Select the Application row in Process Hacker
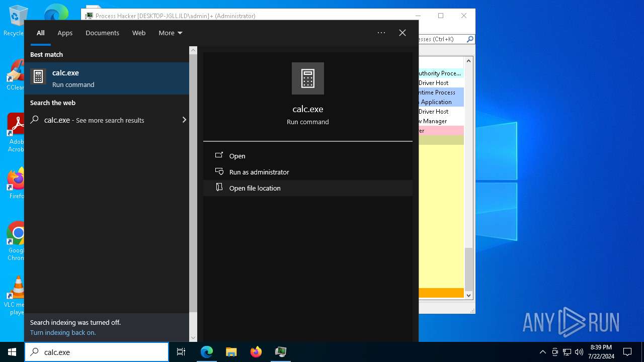Screen dimensions: 644x362 tap(441, 102)
